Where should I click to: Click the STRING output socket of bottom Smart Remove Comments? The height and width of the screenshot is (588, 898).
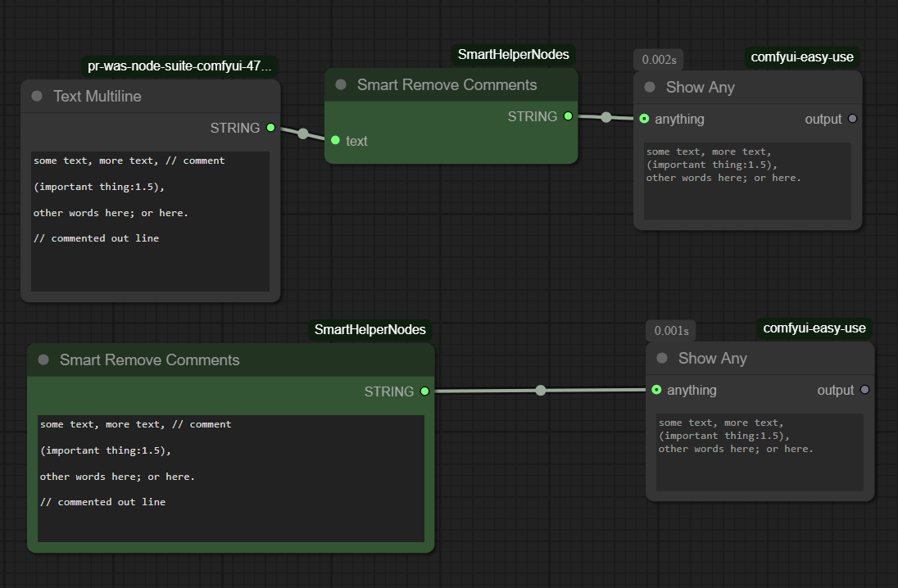[x=425, y=391]
